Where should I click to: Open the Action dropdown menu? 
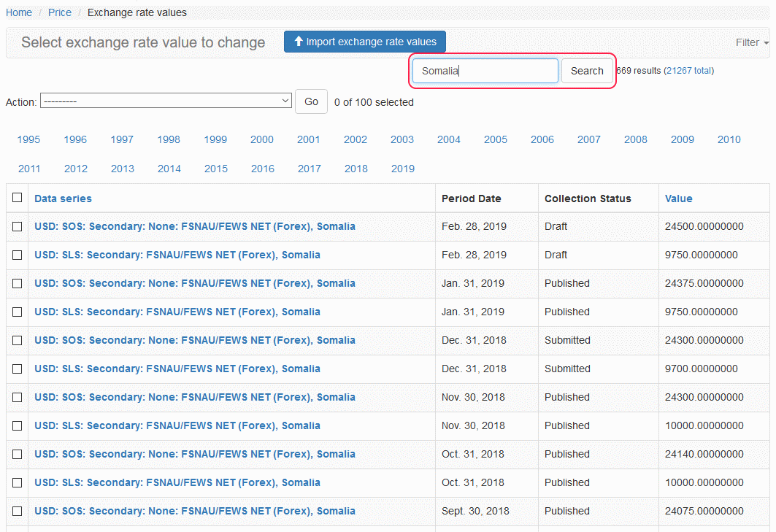point(166,101)
